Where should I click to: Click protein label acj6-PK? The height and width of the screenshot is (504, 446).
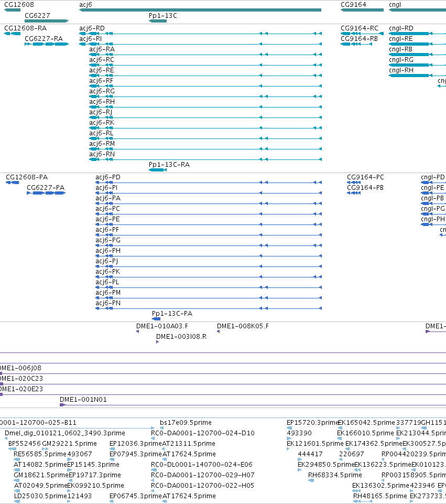(107, 272)
